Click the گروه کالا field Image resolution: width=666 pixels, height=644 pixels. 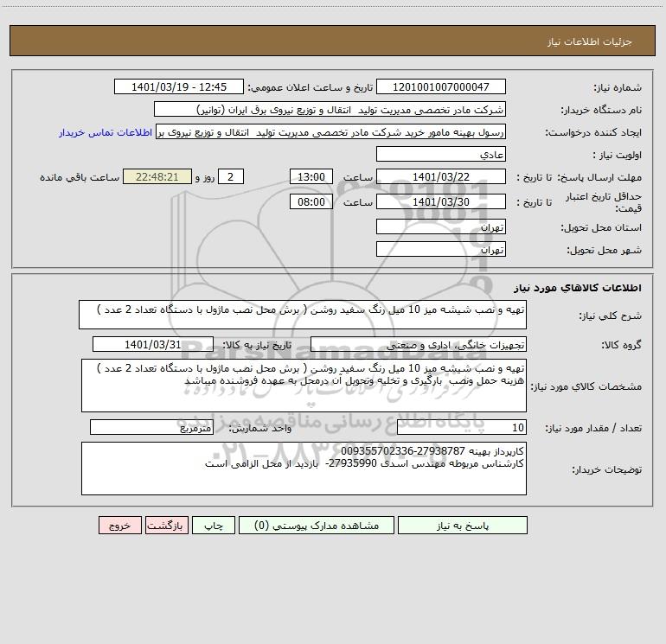419,344
